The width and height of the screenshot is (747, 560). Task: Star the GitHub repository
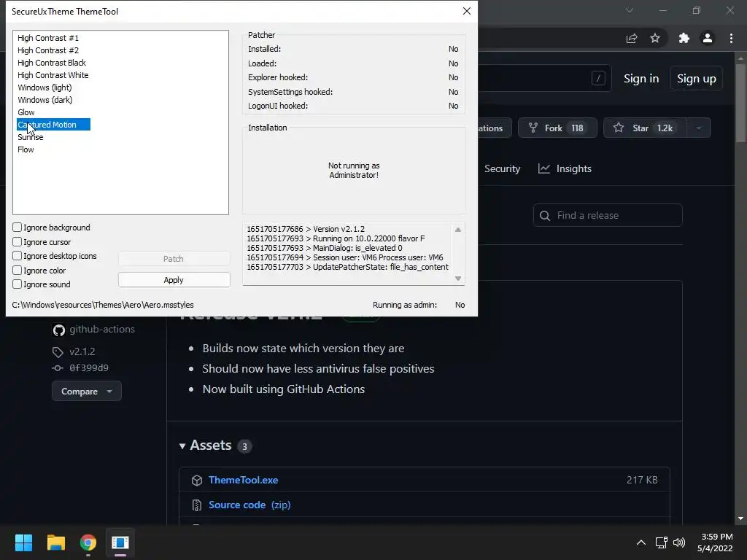pyautogui.click(x=645, y=128)
